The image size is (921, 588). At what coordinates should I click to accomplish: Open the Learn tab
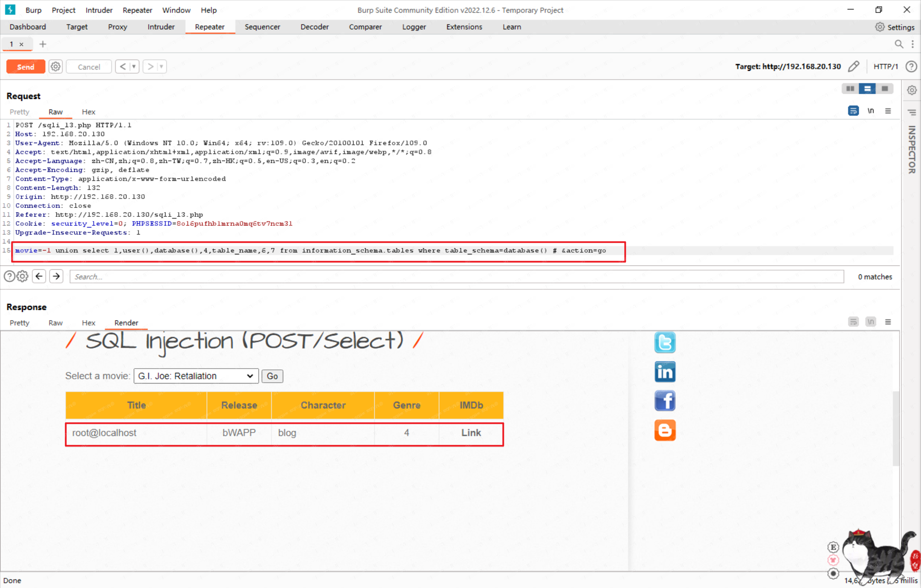tap(511, 27)
